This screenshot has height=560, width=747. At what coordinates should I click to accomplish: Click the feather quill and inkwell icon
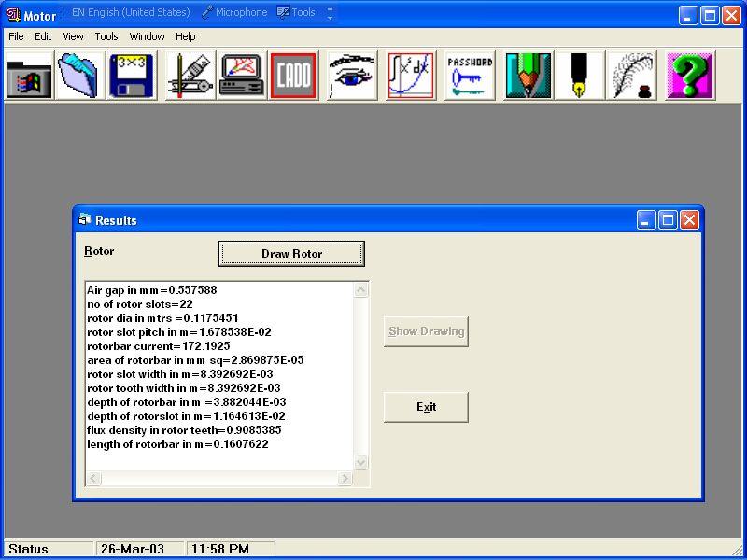[632, 76]
